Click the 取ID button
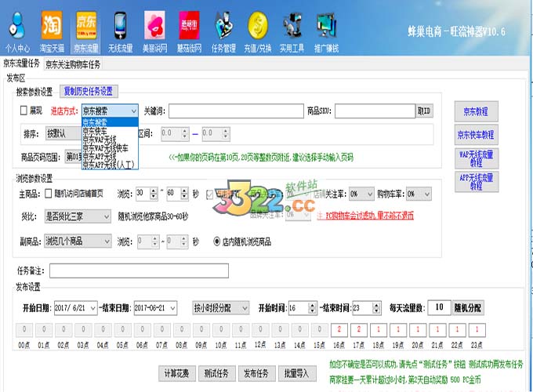The image size is (533, 392). (x=424, y=111)
